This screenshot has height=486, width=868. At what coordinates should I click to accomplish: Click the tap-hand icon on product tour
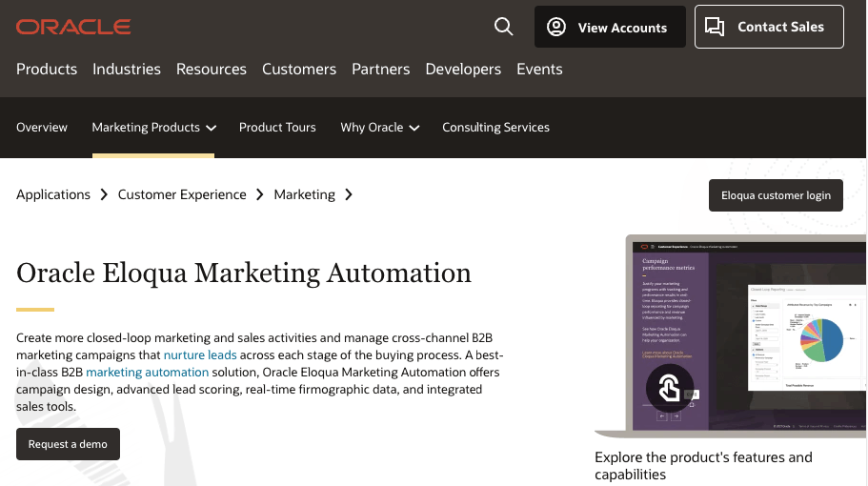670,388
